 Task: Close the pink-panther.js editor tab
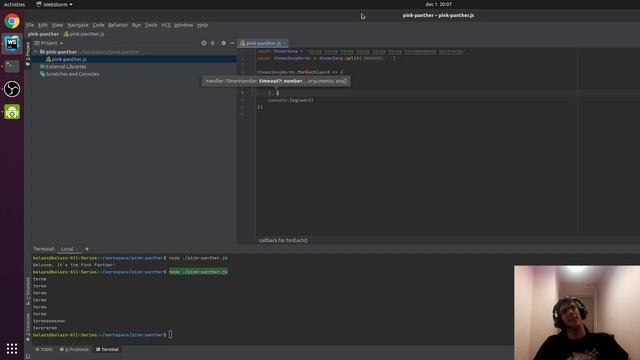(285, 43)
